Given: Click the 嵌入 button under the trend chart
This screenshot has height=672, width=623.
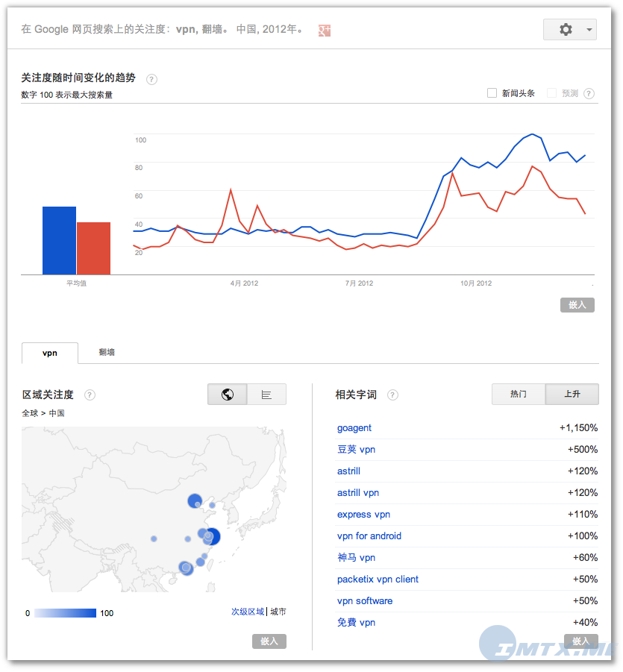Looking at the screenshot, I should tap(577, 305).
